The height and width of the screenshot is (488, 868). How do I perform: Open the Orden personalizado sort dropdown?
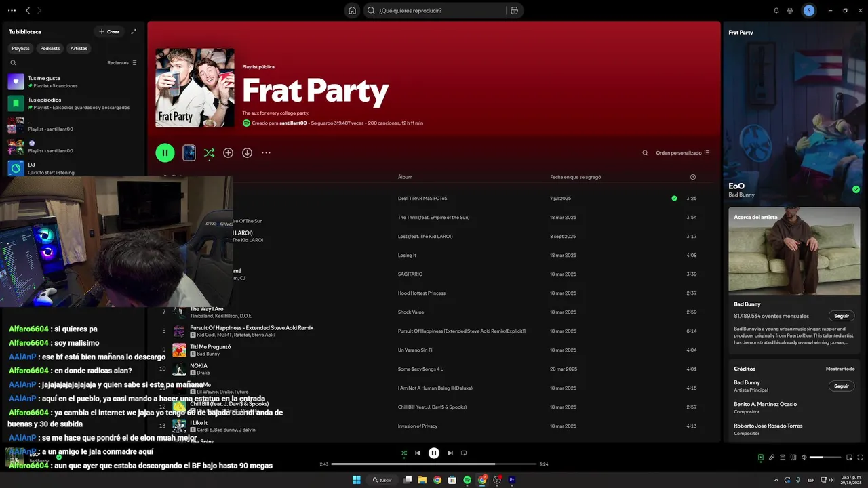[682, 153]
